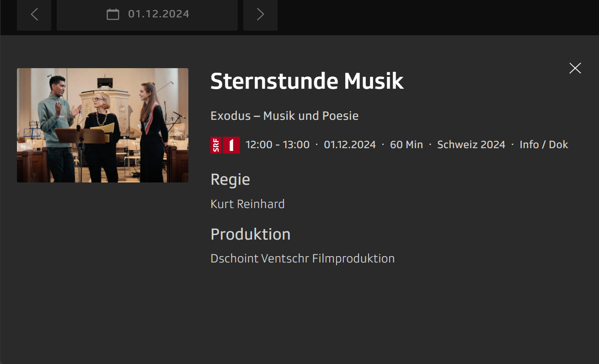Click the SRF 1 broadcaster emblem

225,145
